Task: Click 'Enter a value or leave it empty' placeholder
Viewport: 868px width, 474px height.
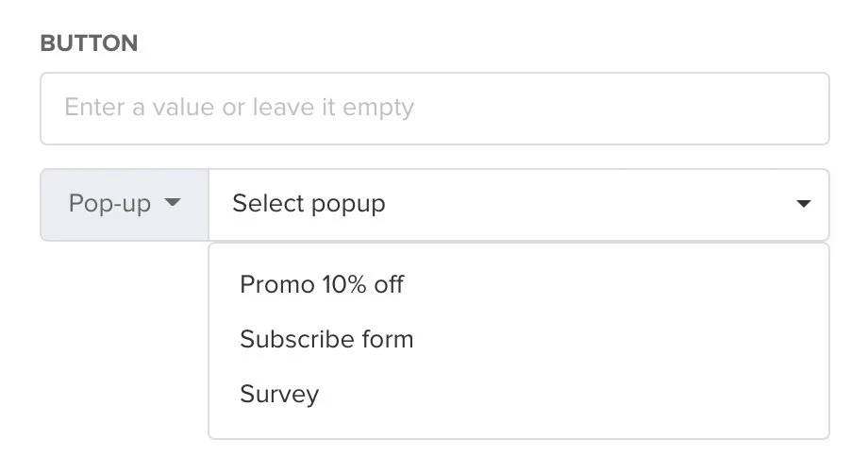Action: 239,108
